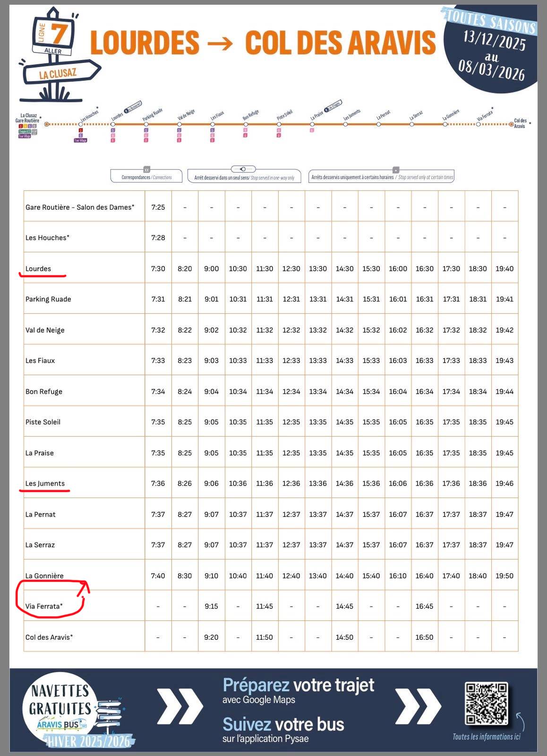Click the Lourdes → Col des Aravis title
Image resolution: width=547 pixels, height=756 pixels.
pyautogui.click(x=263, y=43)
